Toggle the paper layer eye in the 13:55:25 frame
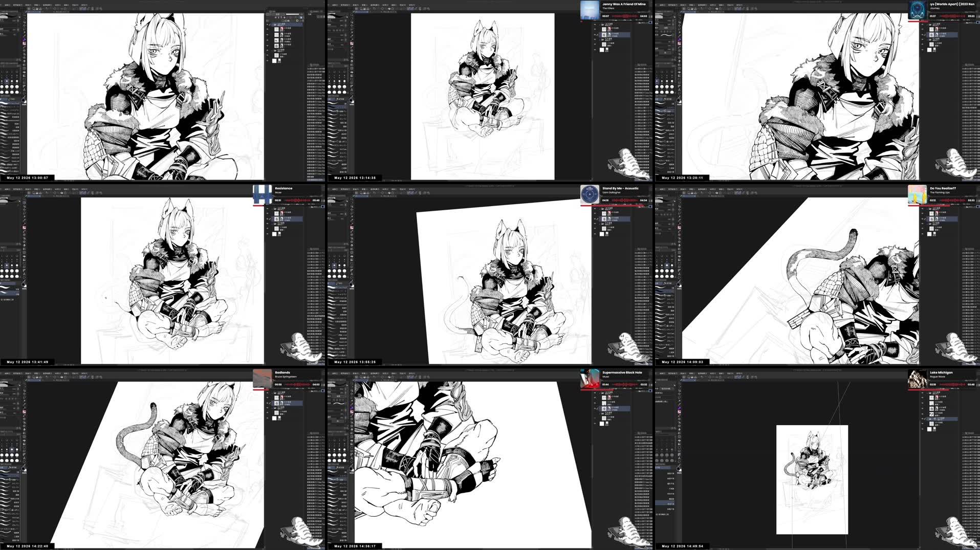This screenshot has width=980, height=550. click(x=595, y=234)
